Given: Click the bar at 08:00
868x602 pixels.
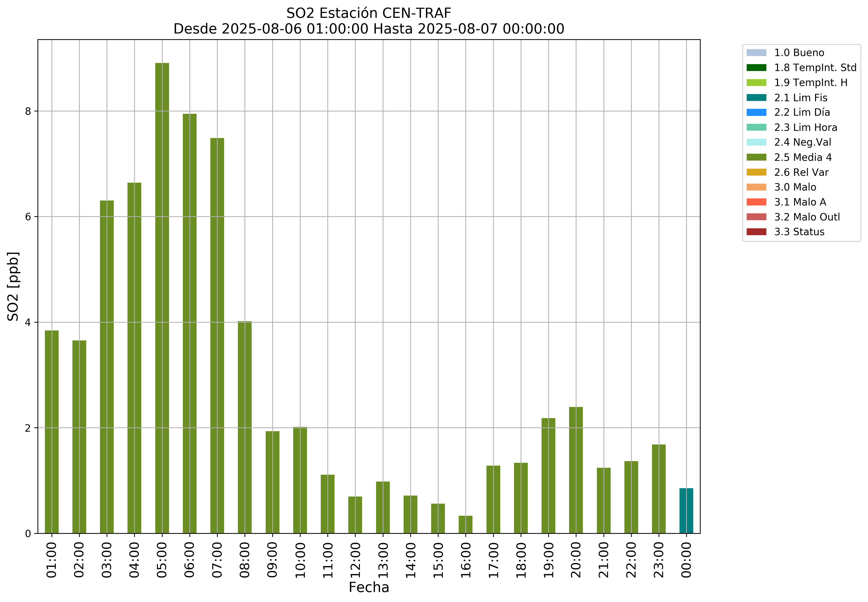Looking at the screenshot, I should pos(245,427).
